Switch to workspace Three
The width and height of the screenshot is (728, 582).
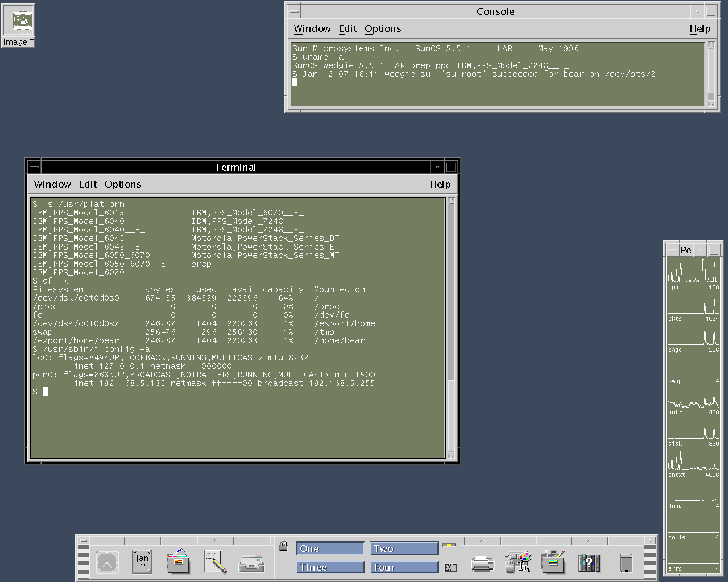[330, 567]
